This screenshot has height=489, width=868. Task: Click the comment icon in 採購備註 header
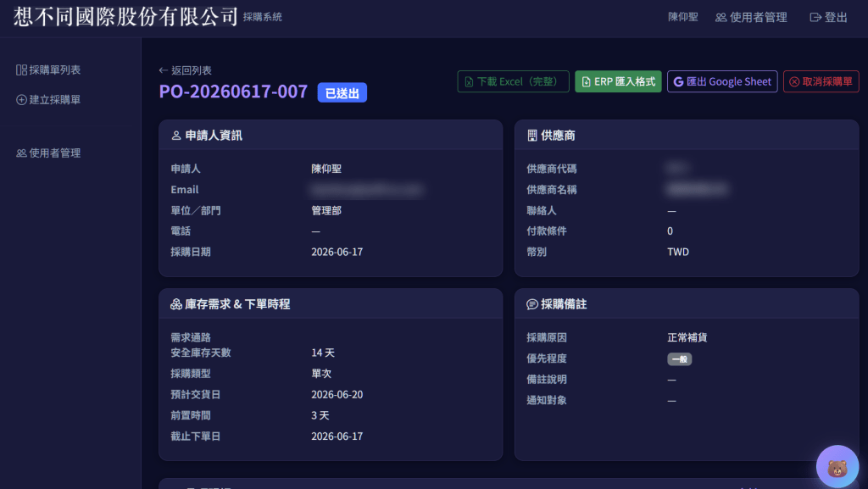click(x=532, y=304)
